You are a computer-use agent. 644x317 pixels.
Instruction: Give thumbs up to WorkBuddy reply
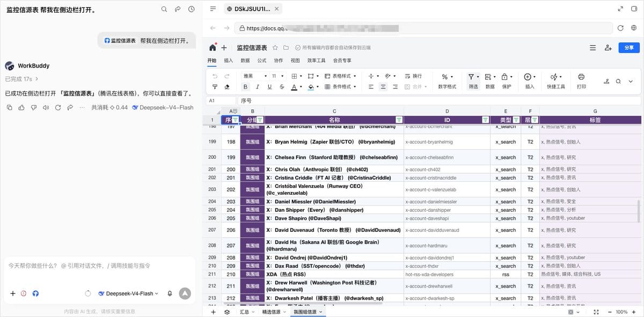click(x=21, y=107)
